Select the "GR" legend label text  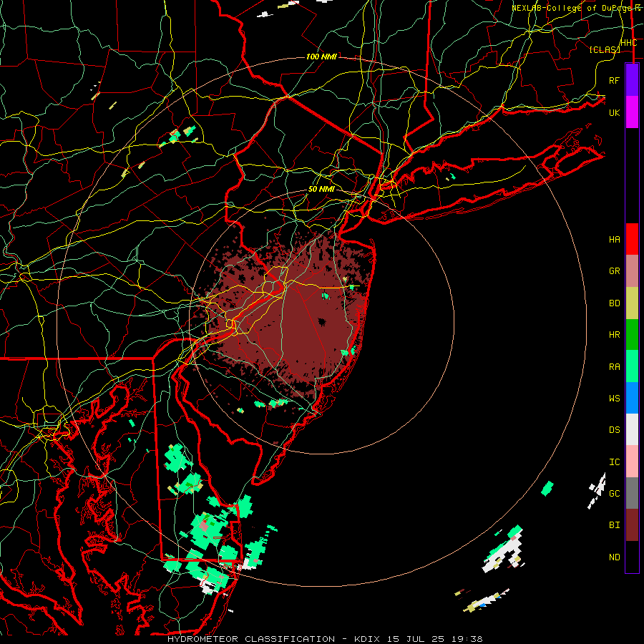click(x=615, y=271)
